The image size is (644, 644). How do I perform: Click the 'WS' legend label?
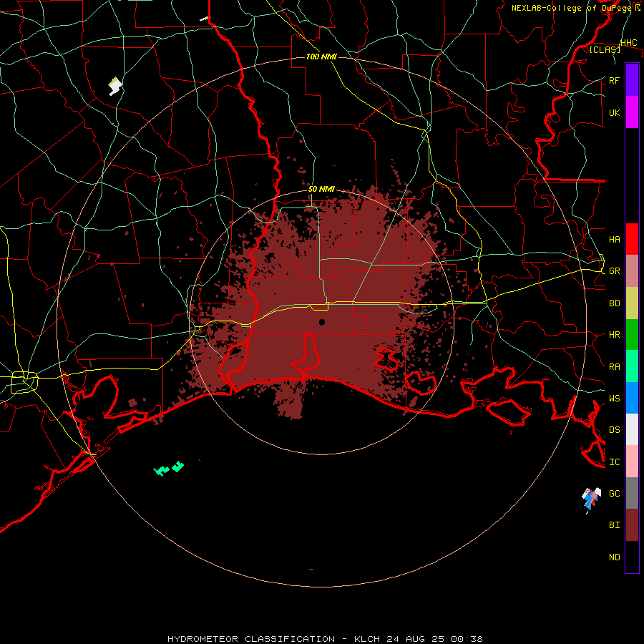[x=614, y=398]
